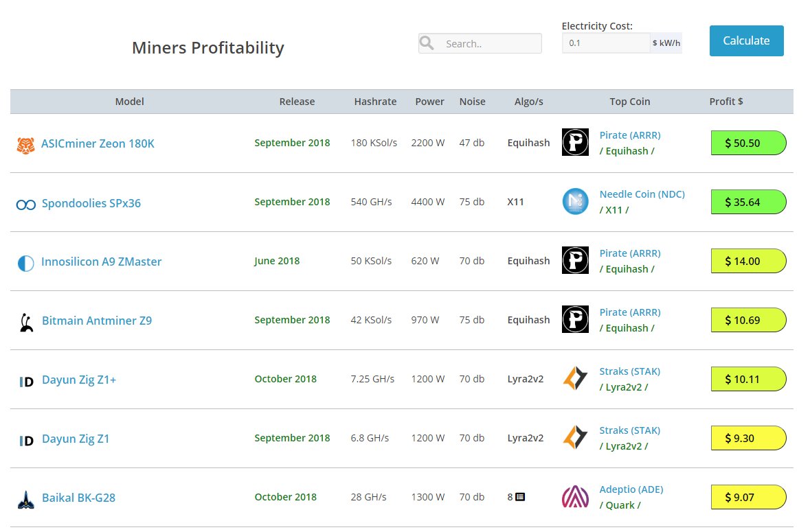Click Straks coin icon in Dayun Zig Z1 row
810x532 pixels.
[x=575, y=437]
